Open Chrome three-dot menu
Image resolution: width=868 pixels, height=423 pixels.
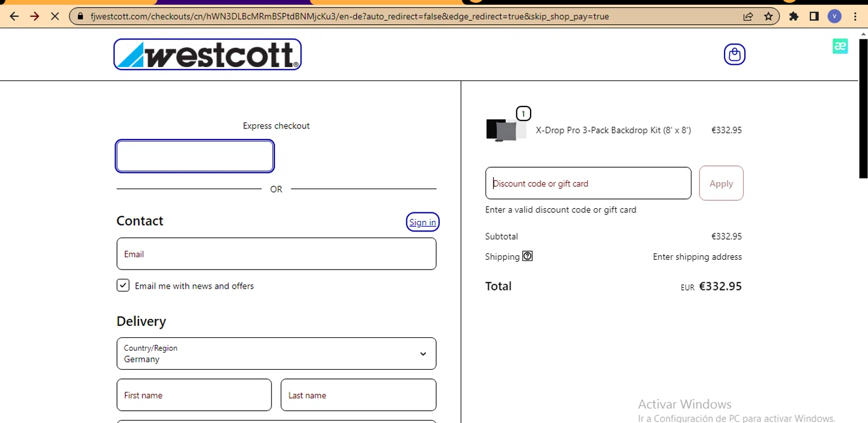tap(855, 16)
